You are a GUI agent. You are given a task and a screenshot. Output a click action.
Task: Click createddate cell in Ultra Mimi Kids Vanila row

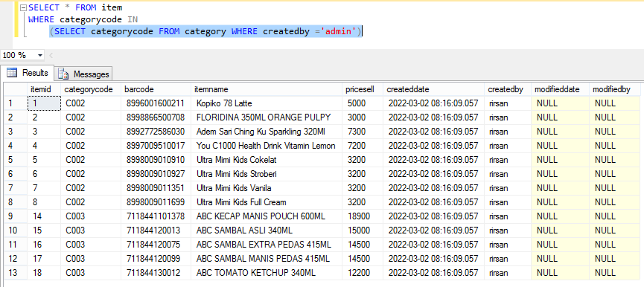(x=434, y=188)
